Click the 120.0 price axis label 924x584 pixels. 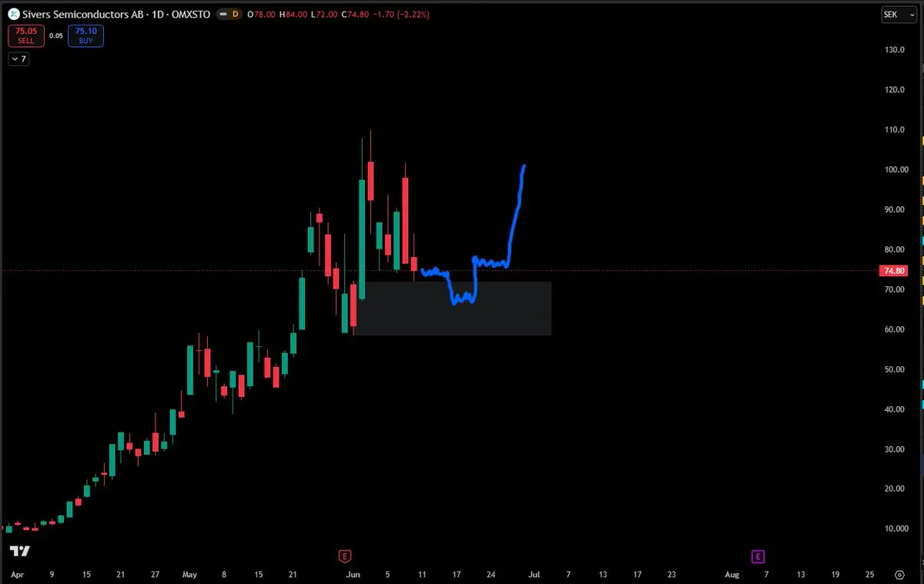click(895, 89)
